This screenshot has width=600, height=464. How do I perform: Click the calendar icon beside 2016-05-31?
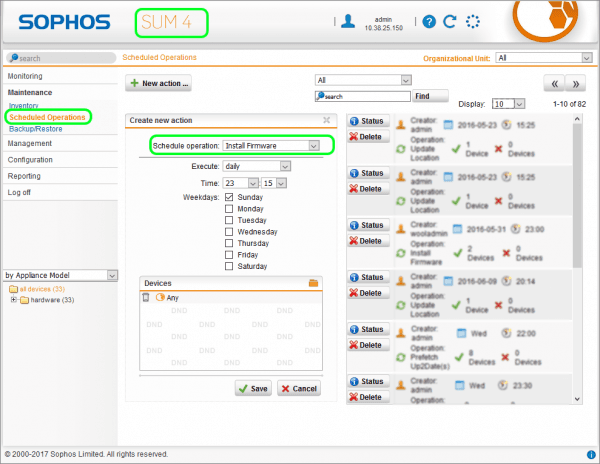(457, 229)
